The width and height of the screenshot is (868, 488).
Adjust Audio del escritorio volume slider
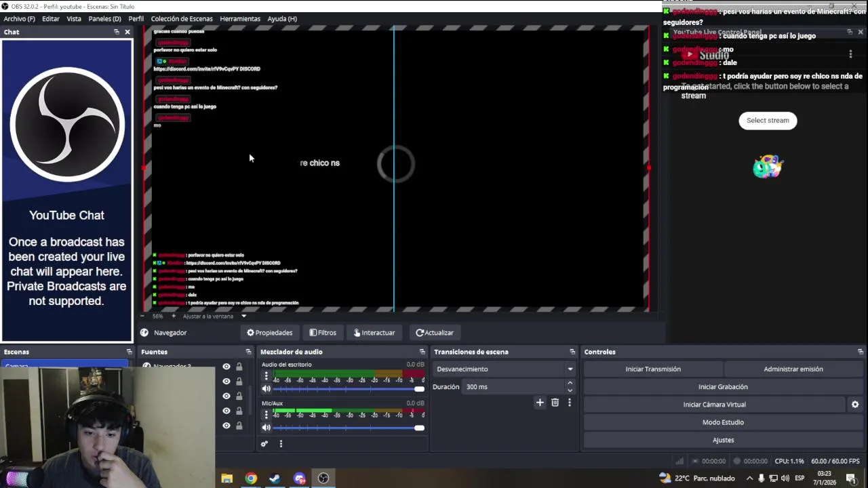pyautogui.click(x=349, y=389)
